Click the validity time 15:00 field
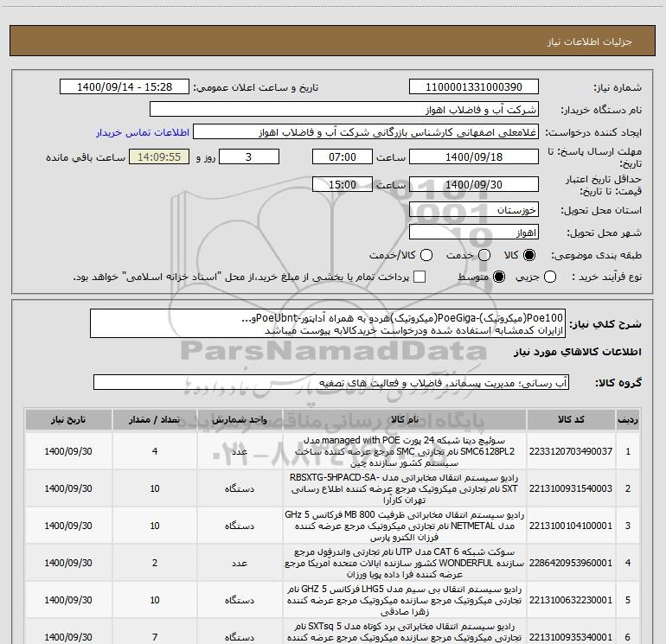 (343, 184)
